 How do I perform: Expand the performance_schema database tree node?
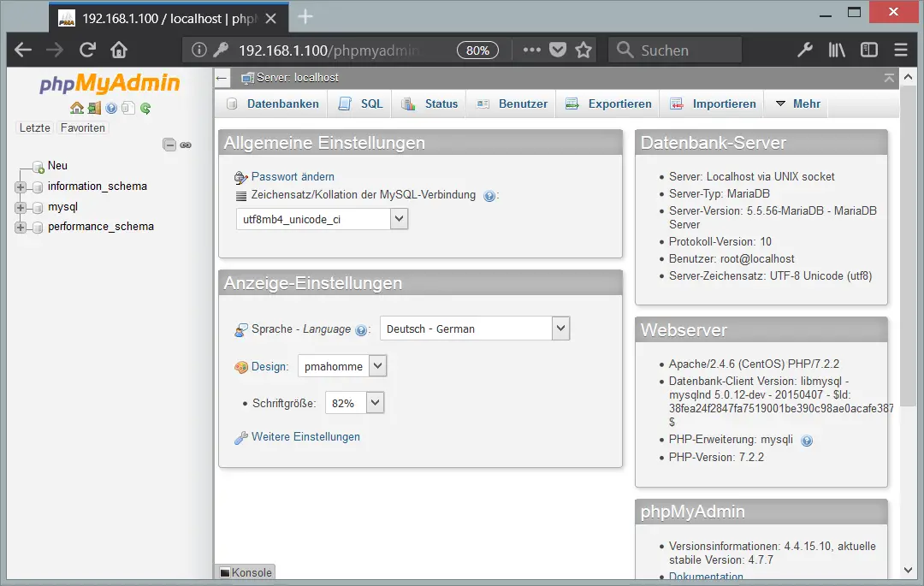(x=21, y=228)
